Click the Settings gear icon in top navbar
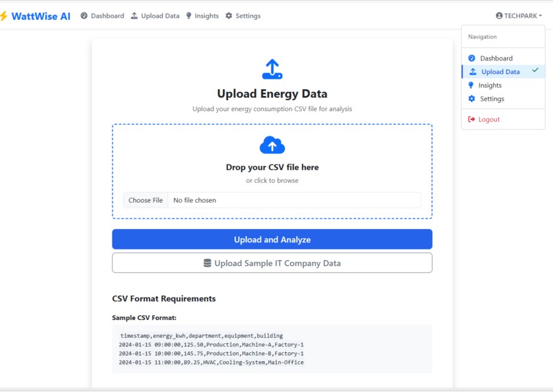The image size is (553, 392). (229, 16)
